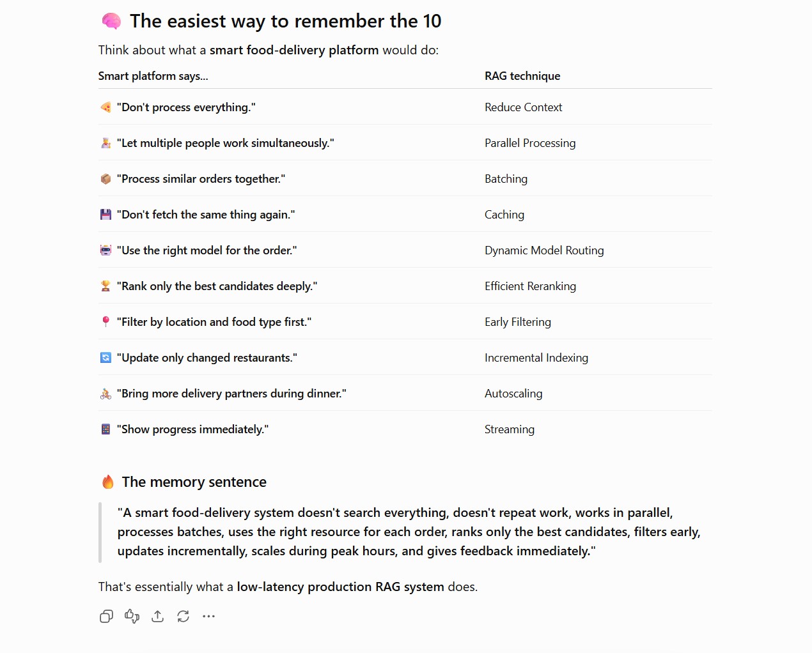Click the "Parallel Processing" table cell

click(x=530, y=143)
